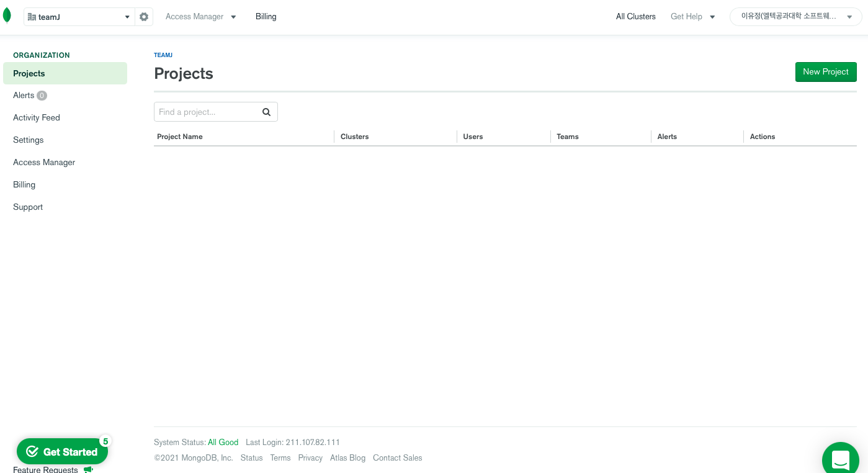The image size is (868, 473).
Task: Click the Get Started badge number 5
Action: pyautogui.click(x=105, y=441)
